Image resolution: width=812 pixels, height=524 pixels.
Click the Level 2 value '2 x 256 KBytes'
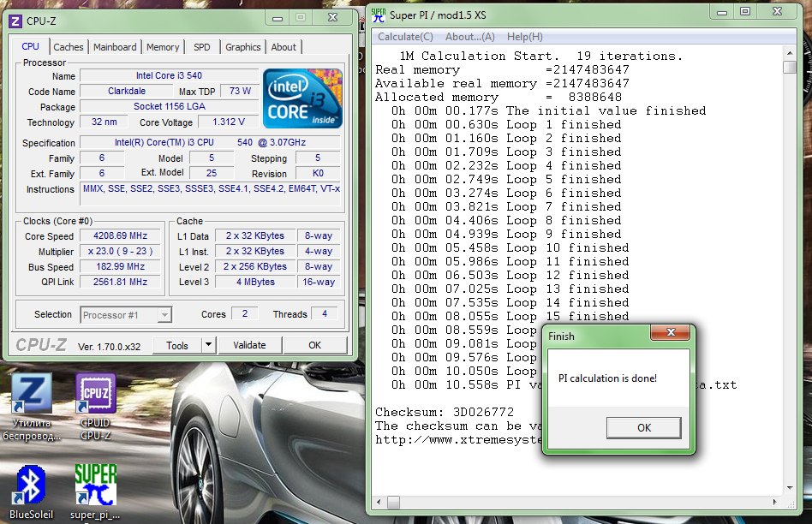click(255, 266)
